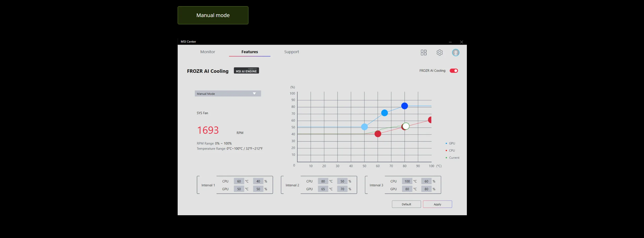Viewport: 644px width, 238px height.
Task: Select the dark blue GPU point at 80°C
Action: tap(405, 106)
